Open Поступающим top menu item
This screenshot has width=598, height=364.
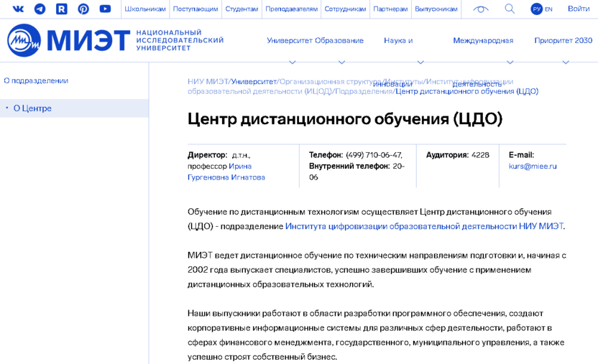click(195, 9)
